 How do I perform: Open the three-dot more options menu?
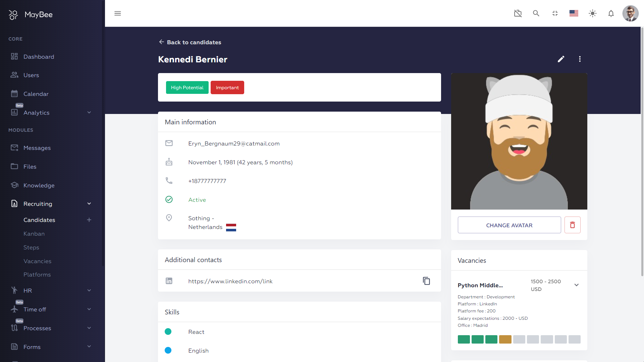point(580,59)
